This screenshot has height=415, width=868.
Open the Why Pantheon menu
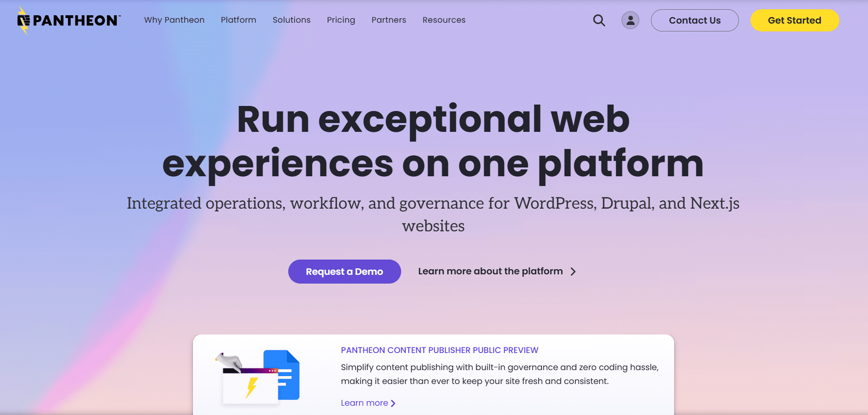(174, 20)
